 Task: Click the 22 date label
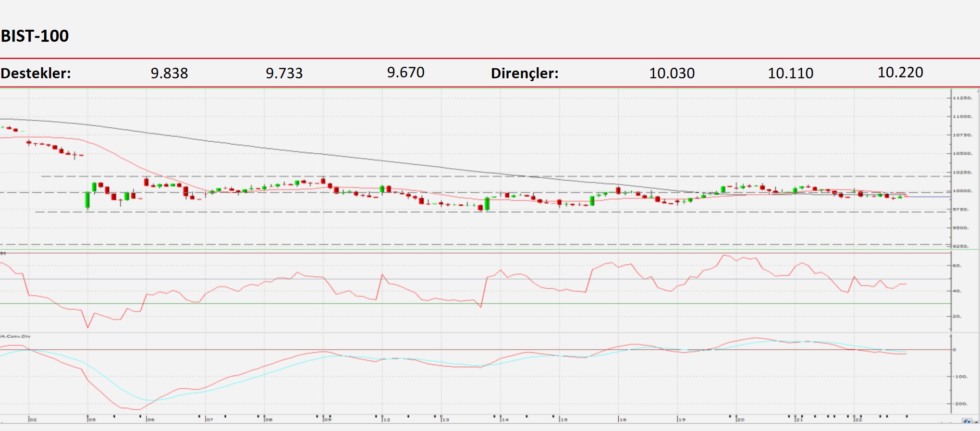pyautogui.click(x=858, y=419)
